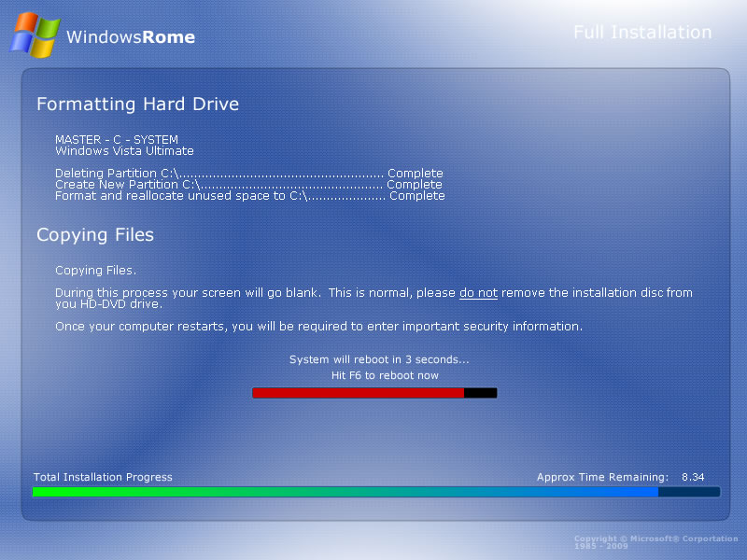Click the Total Installation Progress label
Viewport: 747px width, 560px height.
103,477
